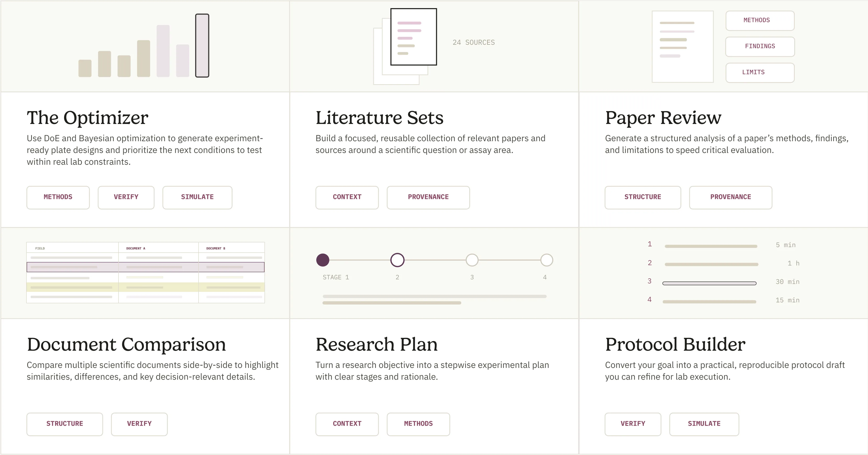Open Document Comparison card title

126,345
